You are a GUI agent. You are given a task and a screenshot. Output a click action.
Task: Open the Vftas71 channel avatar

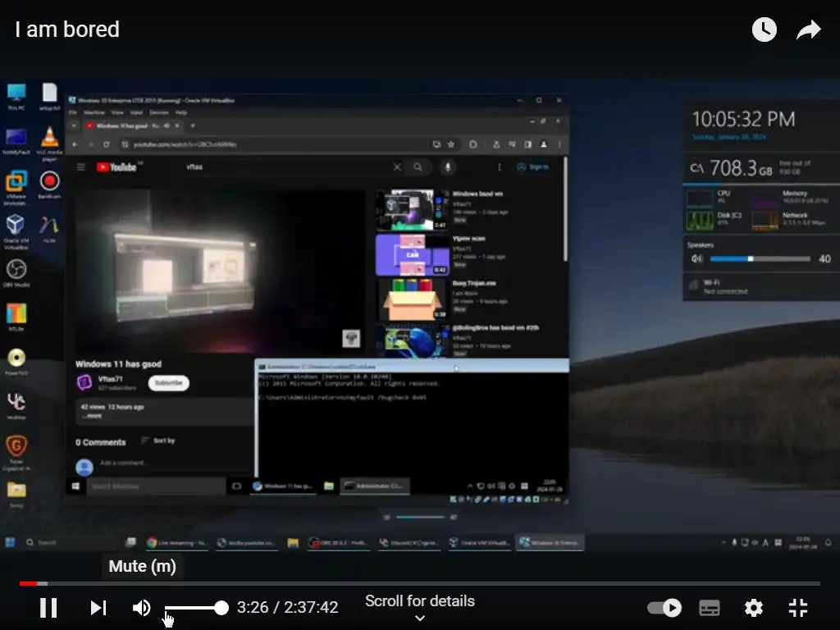pos(84,382)
